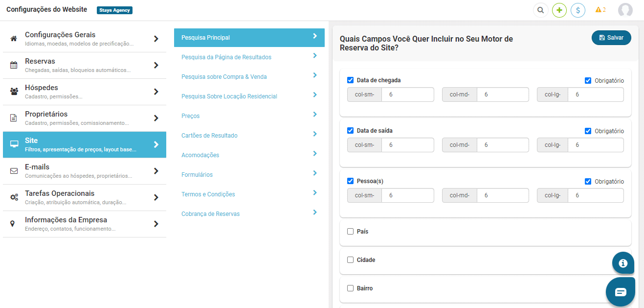Edit col-sm- value for Data de chegada
Viewport: 644px width, 308px height.
pos(408,95)
